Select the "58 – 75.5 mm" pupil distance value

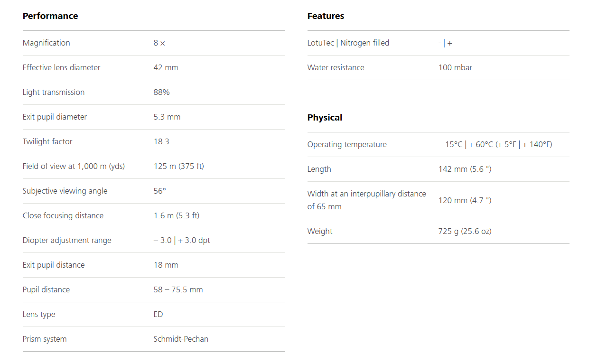tap(178, 290)
